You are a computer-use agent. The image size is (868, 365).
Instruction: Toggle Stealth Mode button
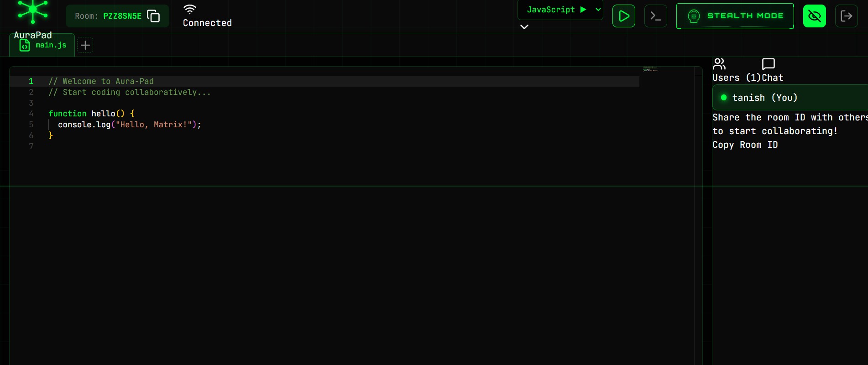735,16
